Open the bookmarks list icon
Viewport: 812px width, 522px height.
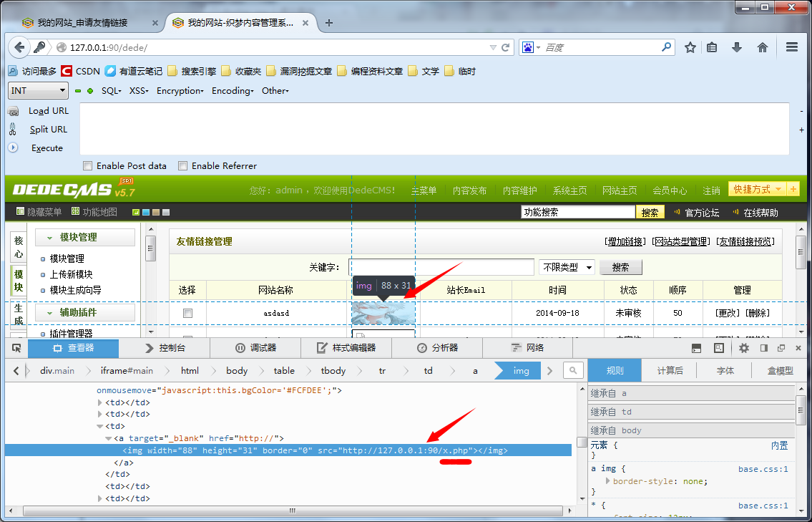coord(713,48)
